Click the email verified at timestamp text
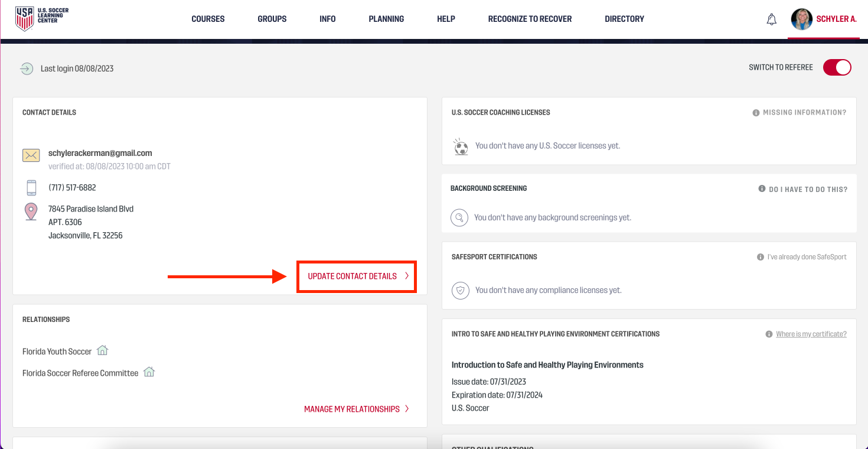868x449 pixels. (x=109, y=167)
